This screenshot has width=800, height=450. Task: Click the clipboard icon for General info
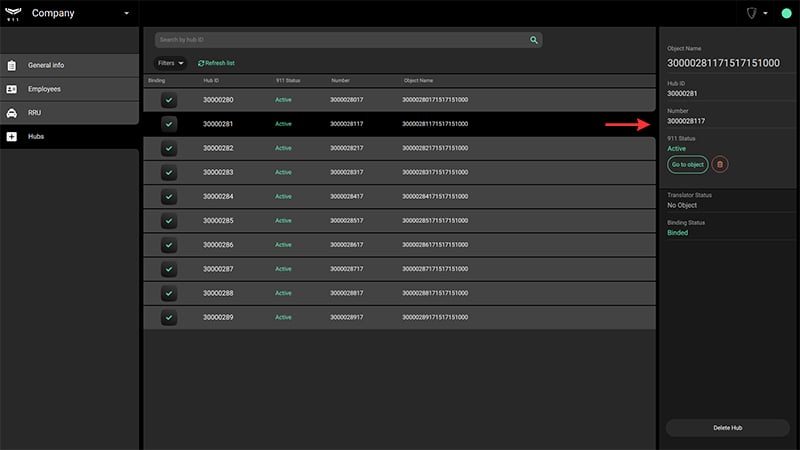pyautogui.click(x=12, y=65)
